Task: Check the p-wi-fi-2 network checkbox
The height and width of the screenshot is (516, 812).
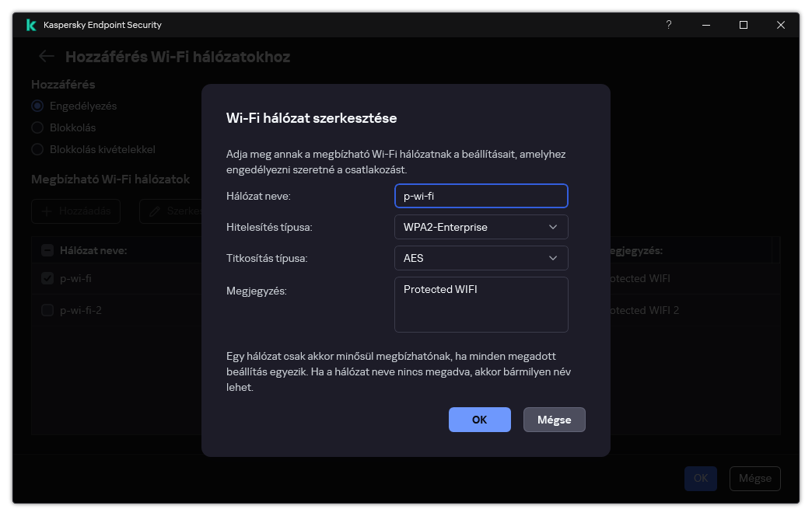Action: click(x=47, y=309)
